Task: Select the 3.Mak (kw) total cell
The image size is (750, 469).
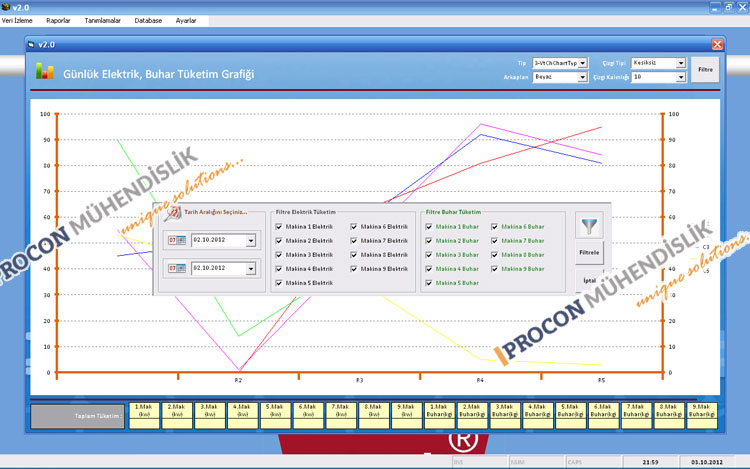Action: click(210, 415)
